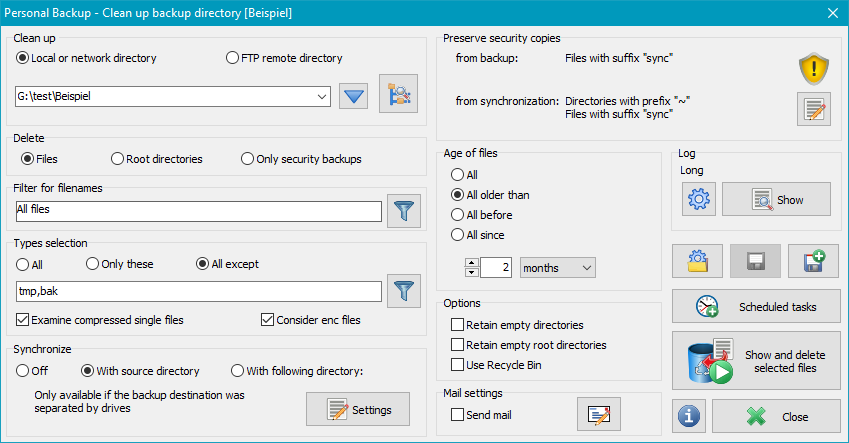849x443 pixels.
Task: Click the Show log button
Action: click(x=776, y=199)
